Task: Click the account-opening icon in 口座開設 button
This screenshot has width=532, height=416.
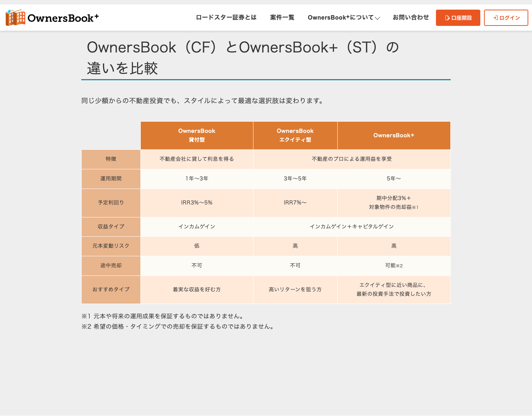Action: pos(447,18)
